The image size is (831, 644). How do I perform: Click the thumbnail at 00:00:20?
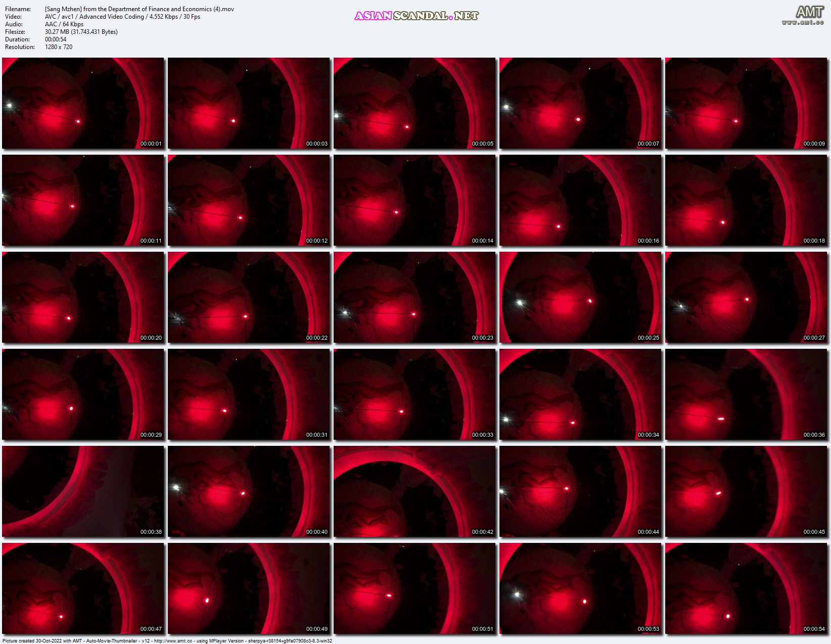(83, 297)
